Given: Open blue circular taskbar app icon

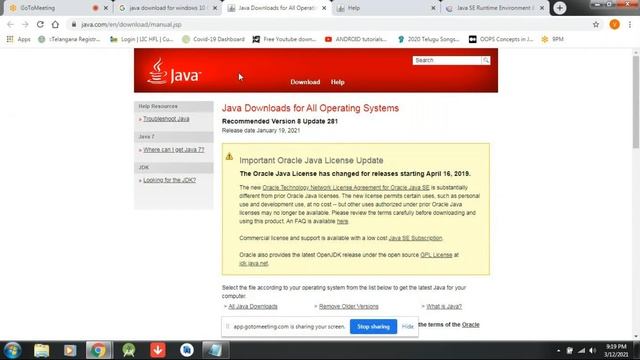Looking at the screenshot, I should tap(187, 350).
